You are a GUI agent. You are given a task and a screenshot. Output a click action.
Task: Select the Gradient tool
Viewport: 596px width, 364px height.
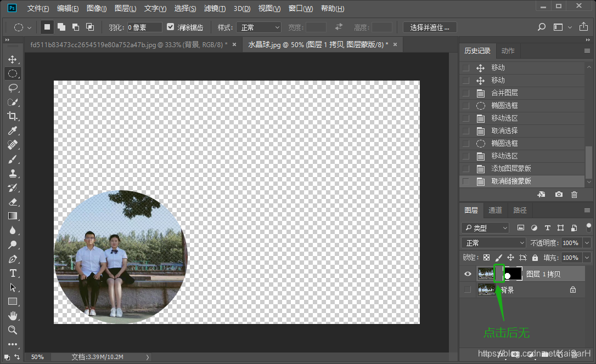(13, 216)
